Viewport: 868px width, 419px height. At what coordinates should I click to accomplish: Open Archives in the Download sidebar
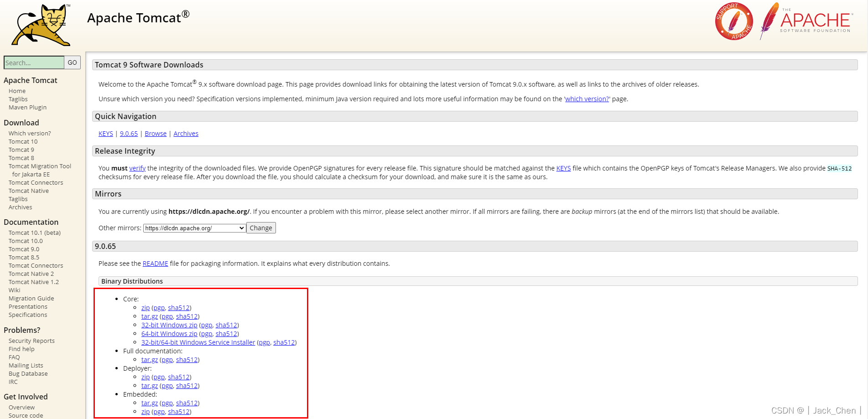[x=21, y=207]
